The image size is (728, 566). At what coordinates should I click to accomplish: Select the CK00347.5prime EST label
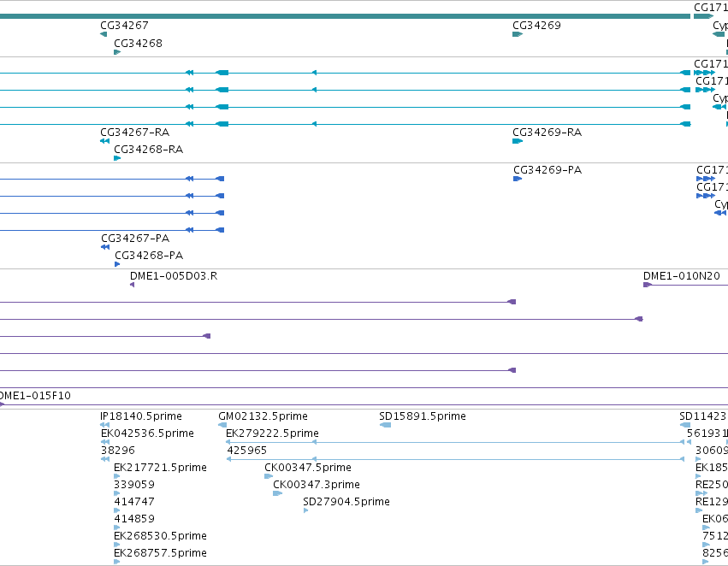point(308,468)
